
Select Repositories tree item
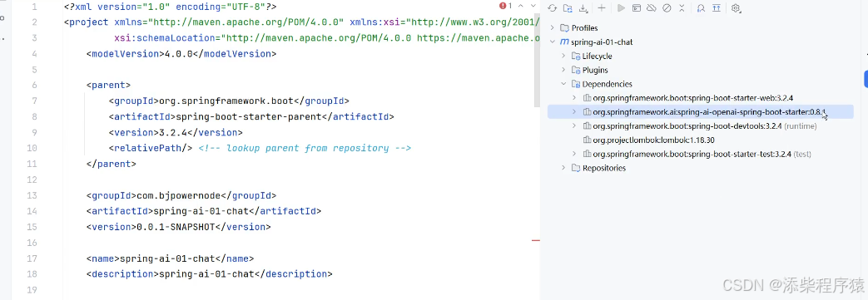click(x=604, y=168)
